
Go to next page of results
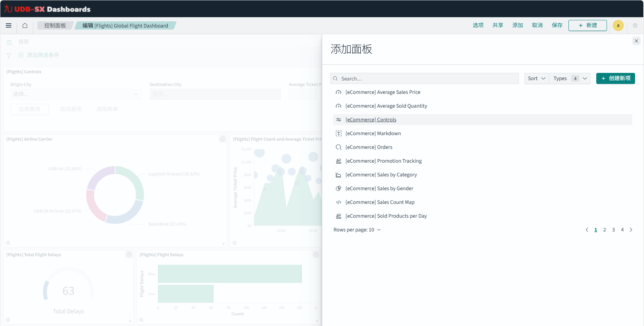[631, 230]
